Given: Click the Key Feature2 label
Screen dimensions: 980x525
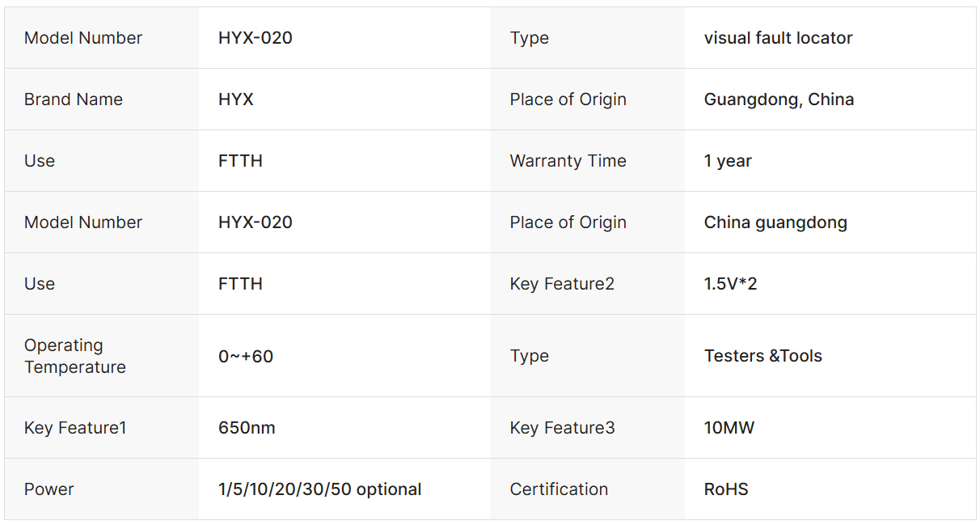Looking at the screenshot, I should click(562, 284).
